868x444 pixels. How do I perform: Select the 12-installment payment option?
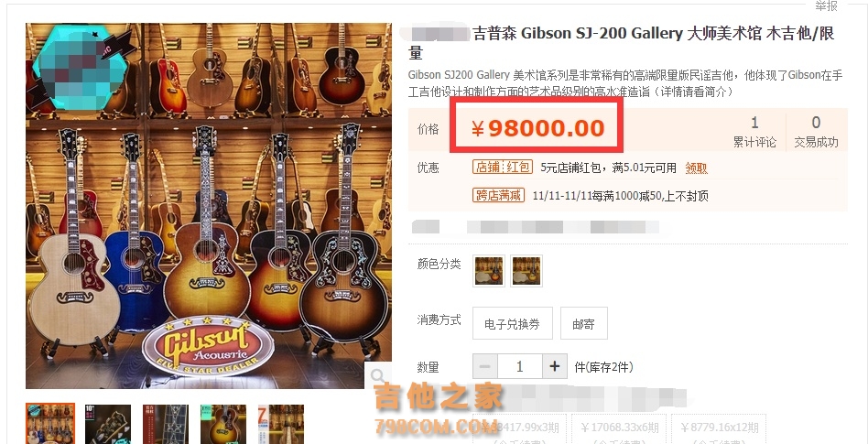click(719, 429)
